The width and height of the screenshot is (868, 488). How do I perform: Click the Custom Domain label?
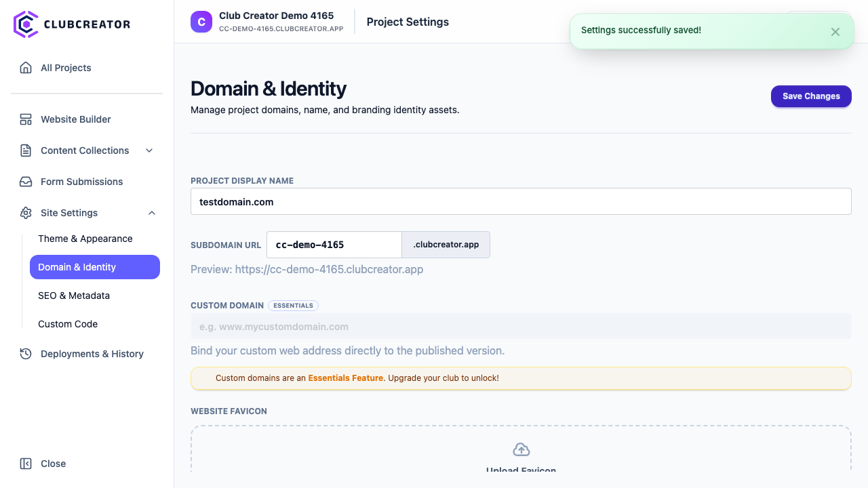(x=226, y=306)
